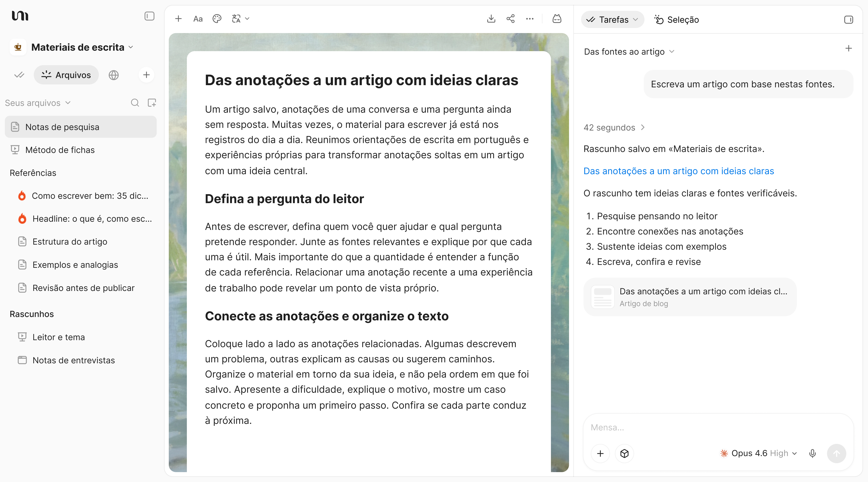The width and height of the screenshot is (868, 482).
Task: Switch to Seleção mode
Action: pyautogui.click(x=676, y=20)
